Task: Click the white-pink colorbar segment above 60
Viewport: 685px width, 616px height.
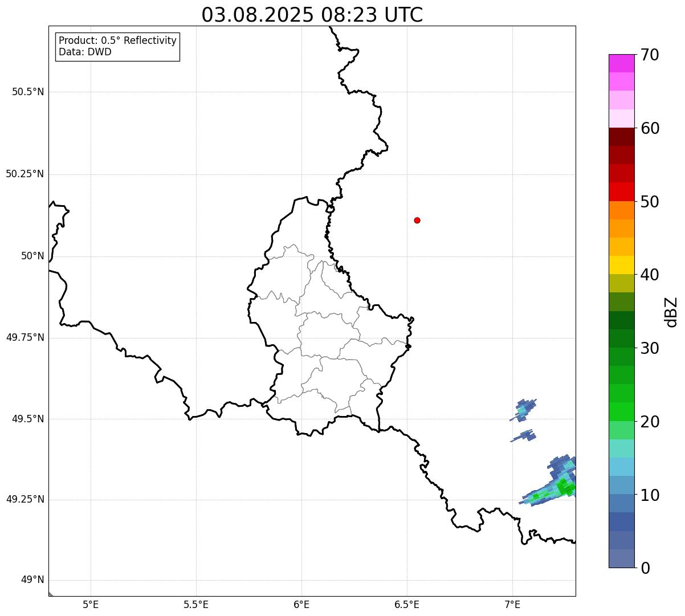Action: coord(621,119)
